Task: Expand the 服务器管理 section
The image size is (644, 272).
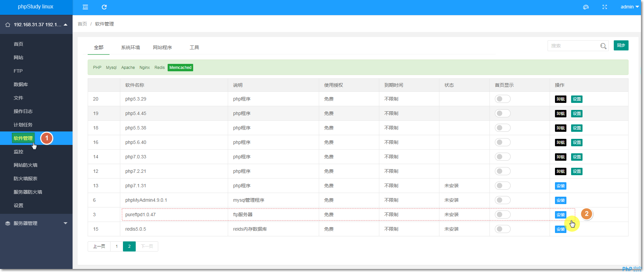Action: click(66, 223)
